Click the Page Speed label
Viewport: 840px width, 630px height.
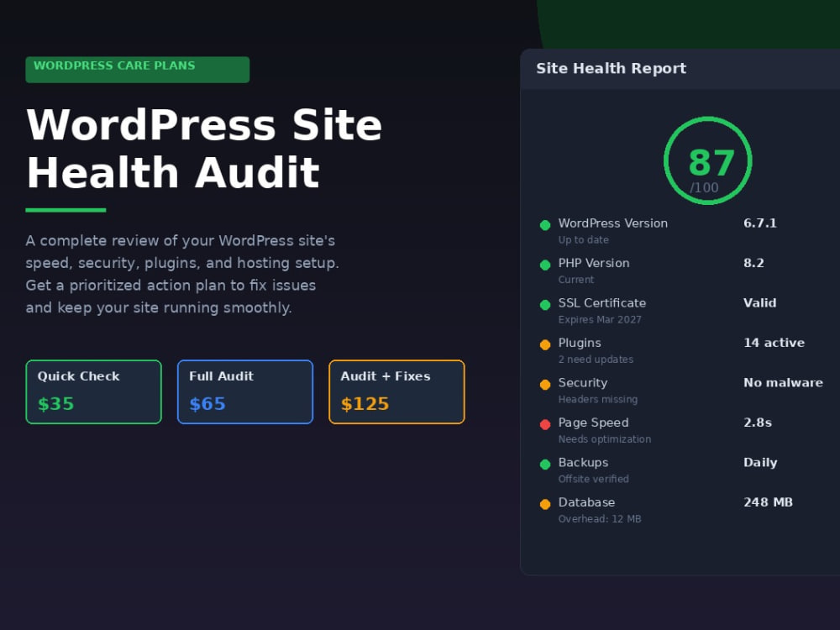tap(594, 423)
